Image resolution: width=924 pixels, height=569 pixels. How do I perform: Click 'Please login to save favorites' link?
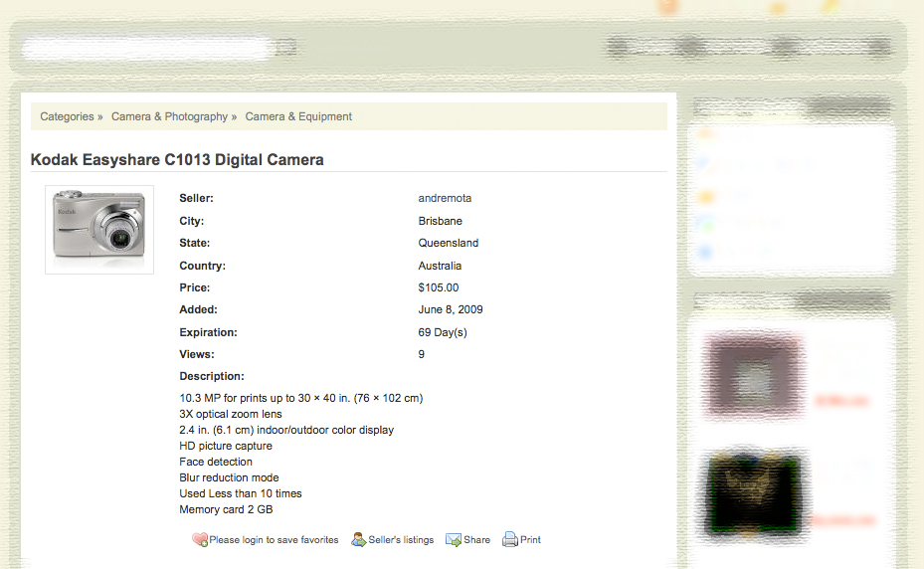(x=275, y=539)
